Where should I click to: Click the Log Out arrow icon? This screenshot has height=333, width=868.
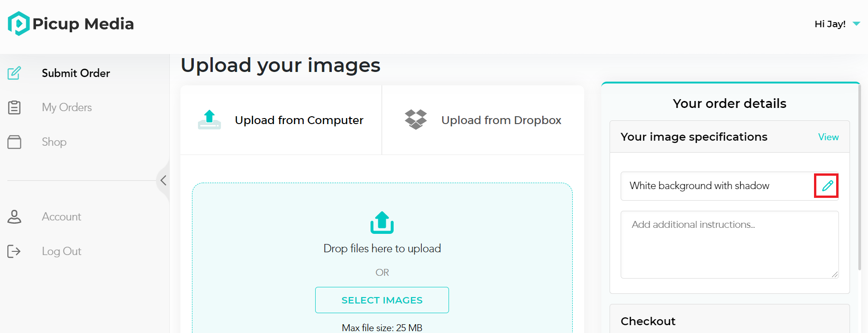coord(14,251)
